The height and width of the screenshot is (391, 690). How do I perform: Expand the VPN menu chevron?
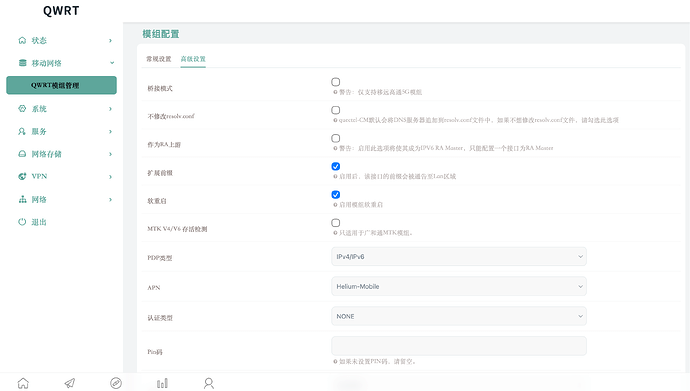point(110,176)
